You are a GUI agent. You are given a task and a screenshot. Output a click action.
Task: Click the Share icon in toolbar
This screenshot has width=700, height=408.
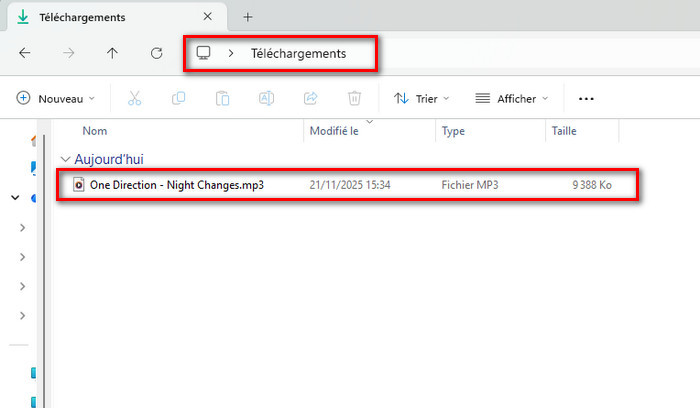[310, 98]
